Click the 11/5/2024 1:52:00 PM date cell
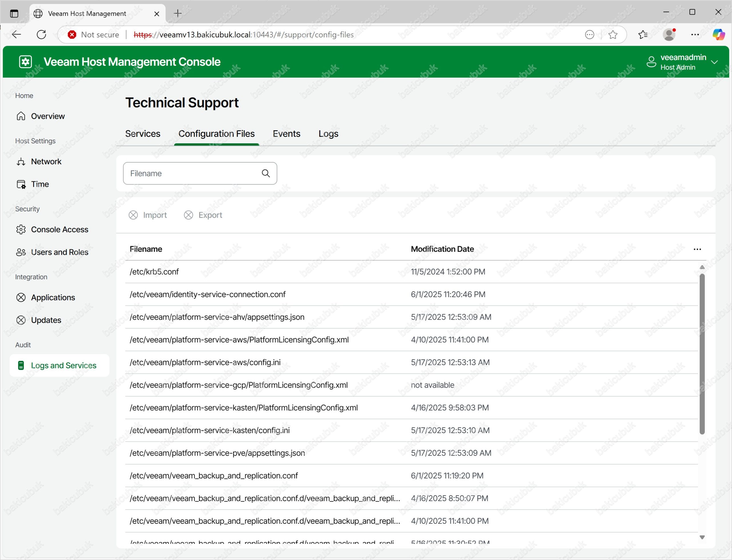This screenshot has width=732, height=560. coord(448,272)
